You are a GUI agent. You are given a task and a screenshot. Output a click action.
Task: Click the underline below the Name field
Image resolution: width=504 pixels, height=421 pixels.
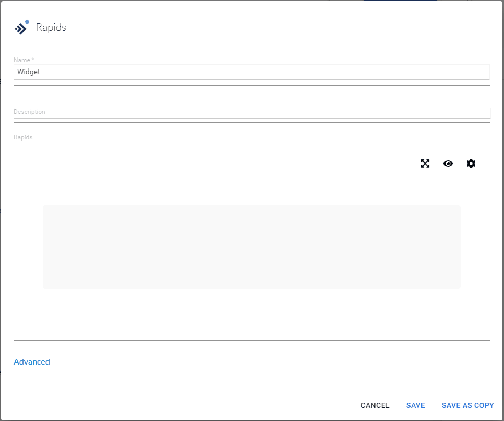point(251,85)
